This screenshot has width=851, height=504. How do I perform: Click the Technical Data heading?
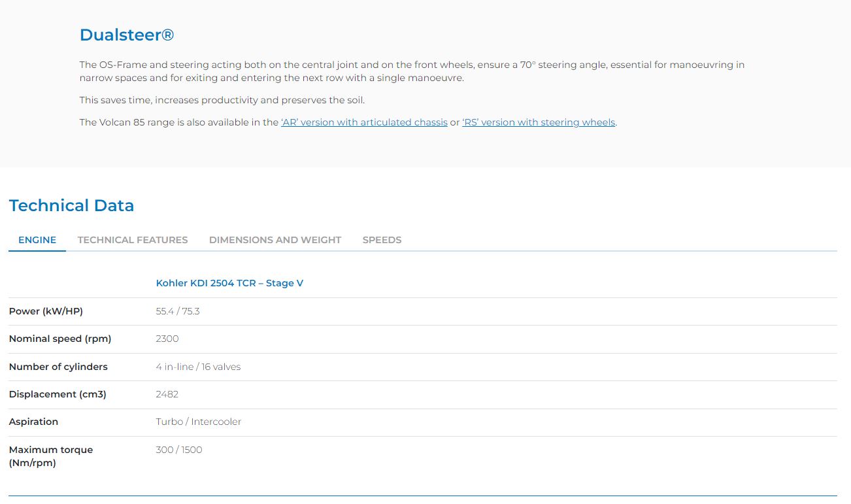click(71, 205)
